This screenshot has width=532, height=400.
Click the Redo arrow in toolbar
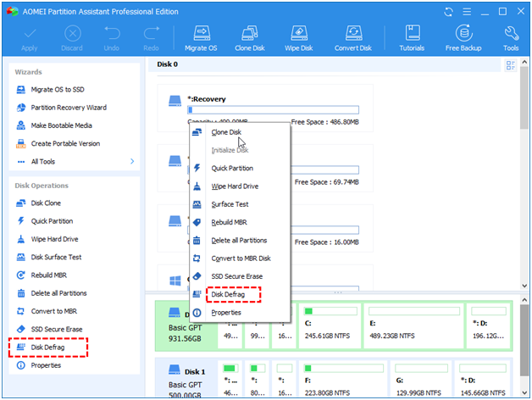pyautogui.click(x=151, y=38)
